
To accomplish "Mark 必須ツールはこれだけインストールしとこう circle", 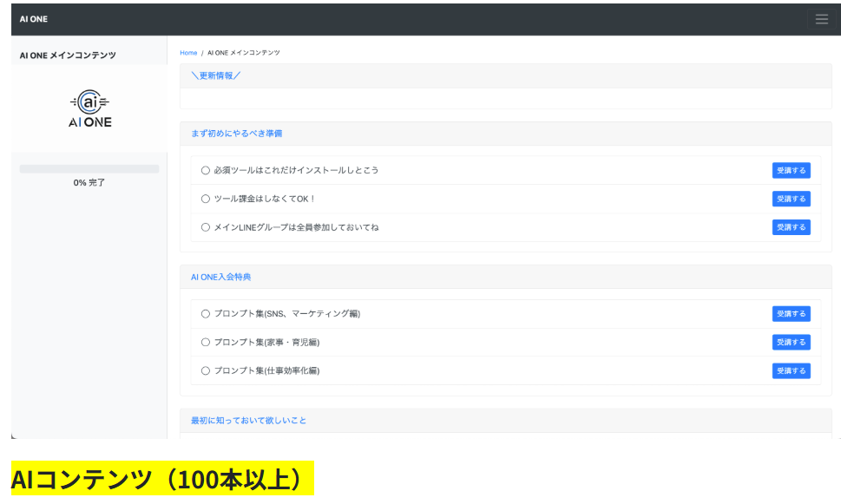I will tap(206, 171).
